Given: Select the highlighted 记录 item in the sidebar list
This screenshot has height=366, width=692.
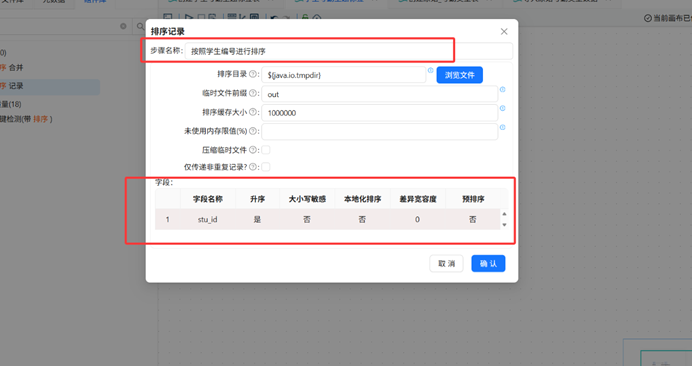Looking at the screenshot, I should pyautogui.click(x=49, y=86).
